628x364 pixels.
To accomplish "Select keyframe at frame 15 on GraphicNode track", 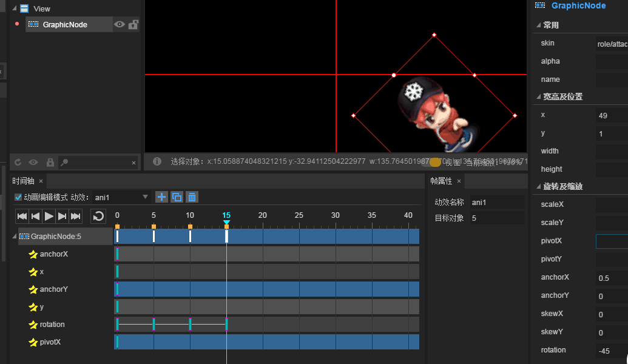I will tap(227, 236).
